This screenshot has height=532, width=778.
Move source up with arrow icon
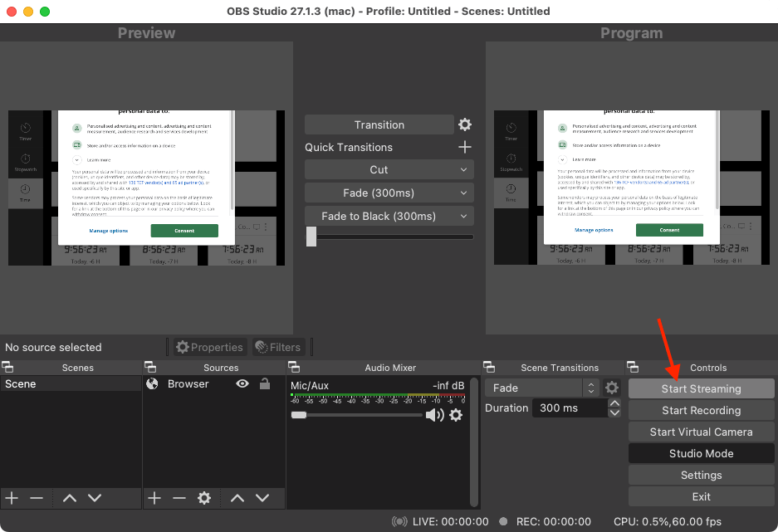point(237,498)
